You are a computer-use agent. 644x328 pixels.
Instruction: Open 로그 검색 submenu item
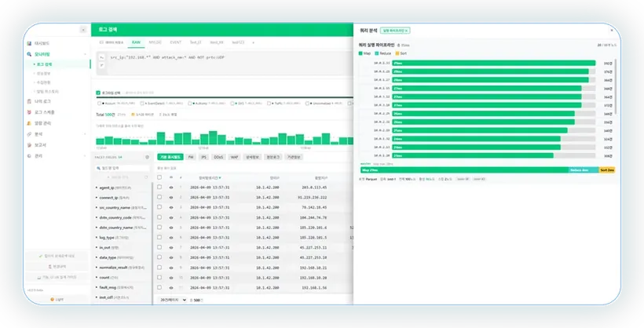click(44, 64)
